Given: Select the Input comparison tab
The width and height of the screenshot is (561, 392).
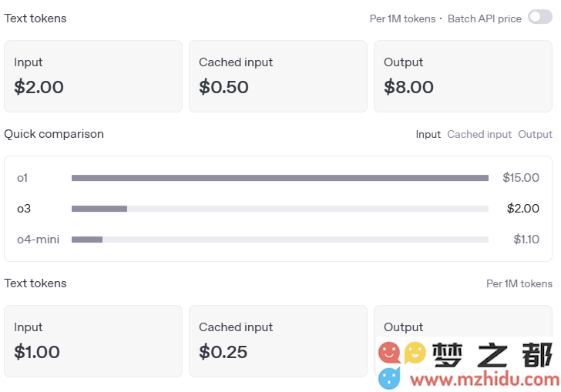Looking at the screenshot, I should (x=428, y=134).
